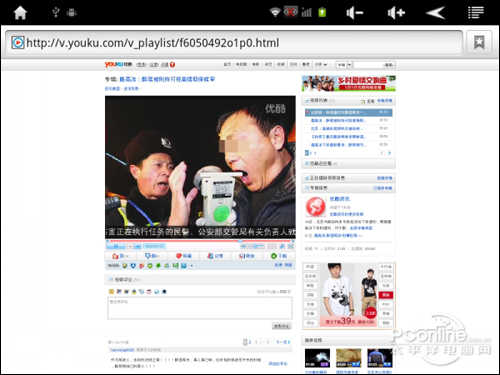Image resolution: width=500 pixels, height=375 pixels.
Task: Raise volume with the speaker plus icon
Action: coord(396,13)
